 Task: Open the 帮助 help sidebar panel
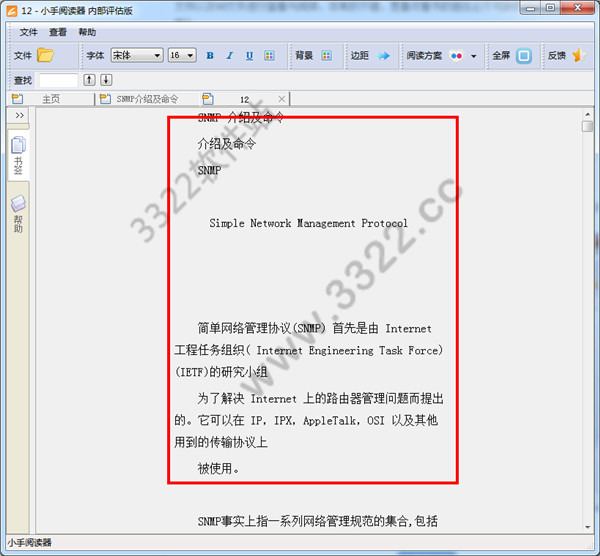pos(18,214)
